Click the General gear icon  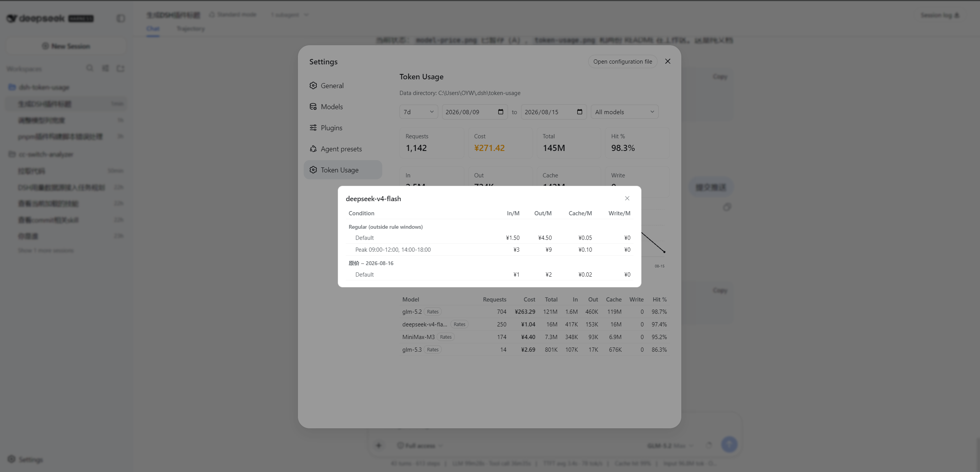tap(313, 85)
